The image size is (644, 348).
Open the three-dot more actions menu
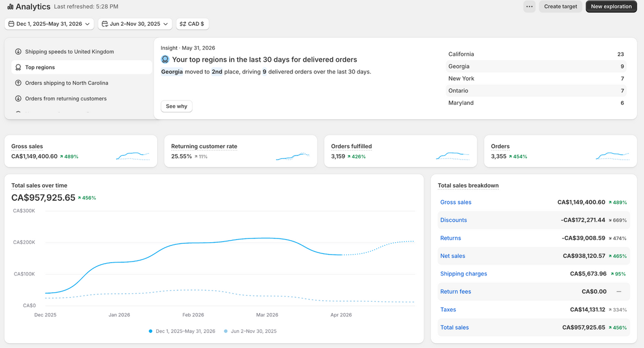pyautogui.click(x=530, y=6)
